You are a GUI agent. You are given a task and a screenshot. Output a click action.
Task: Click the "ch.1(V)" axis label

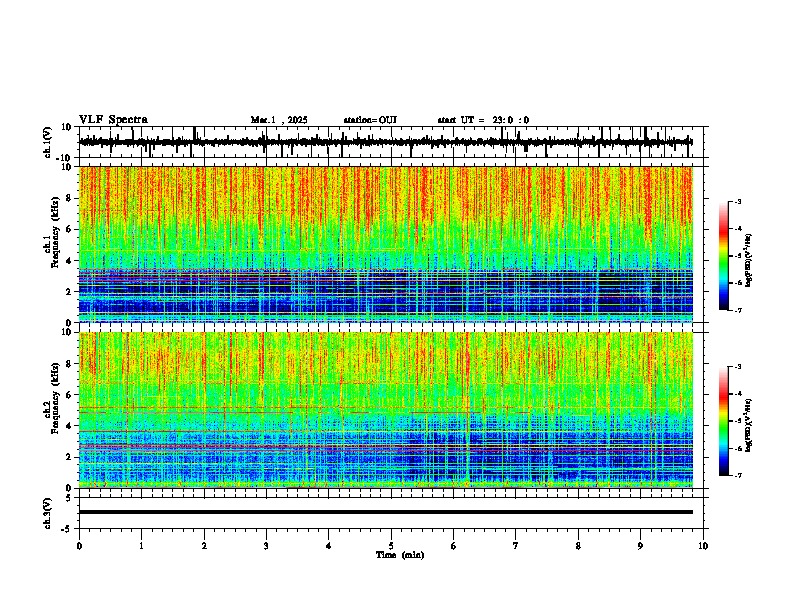[x=48, y=142]
